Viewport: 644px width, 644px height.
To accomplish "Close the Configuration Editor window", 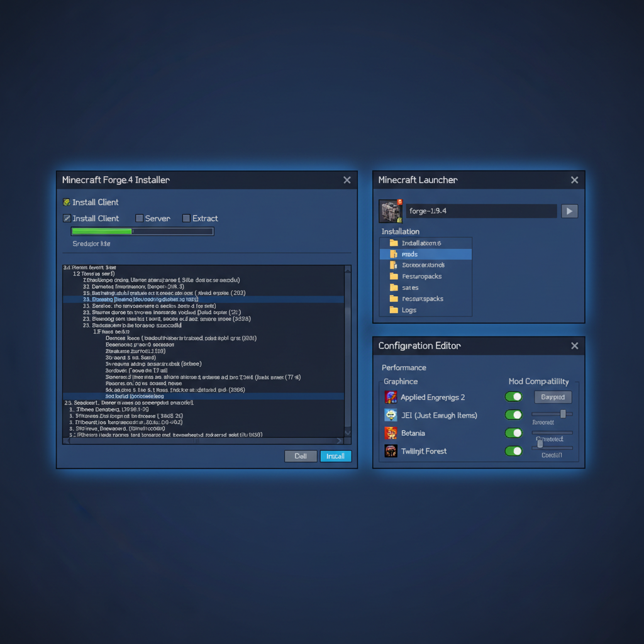I will pyautogui.click(x=575, y=346).
